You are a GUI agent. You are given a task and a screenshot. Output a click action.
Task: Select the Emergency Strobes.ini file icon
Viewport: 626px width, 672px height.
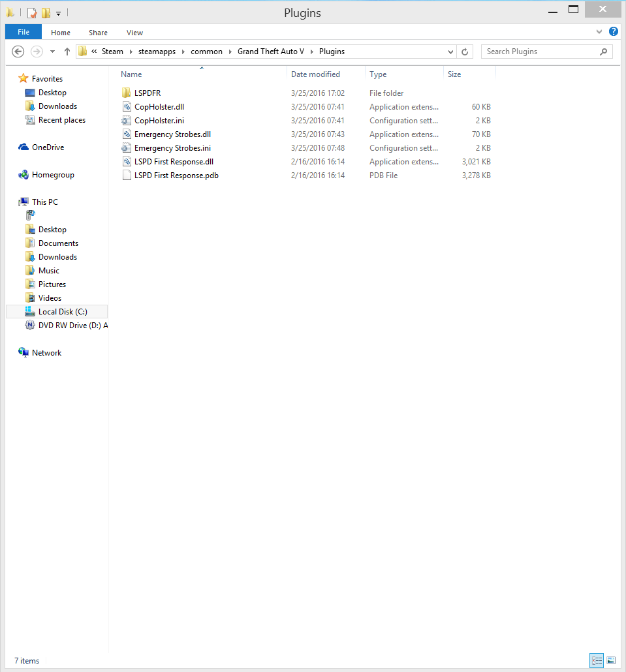[x=126, y=148]
